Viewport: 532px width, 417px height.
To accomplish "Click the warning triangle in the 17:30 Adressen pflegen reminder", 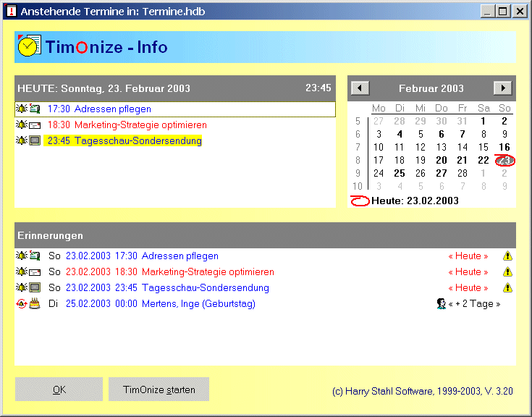I will tap(507, 256).
